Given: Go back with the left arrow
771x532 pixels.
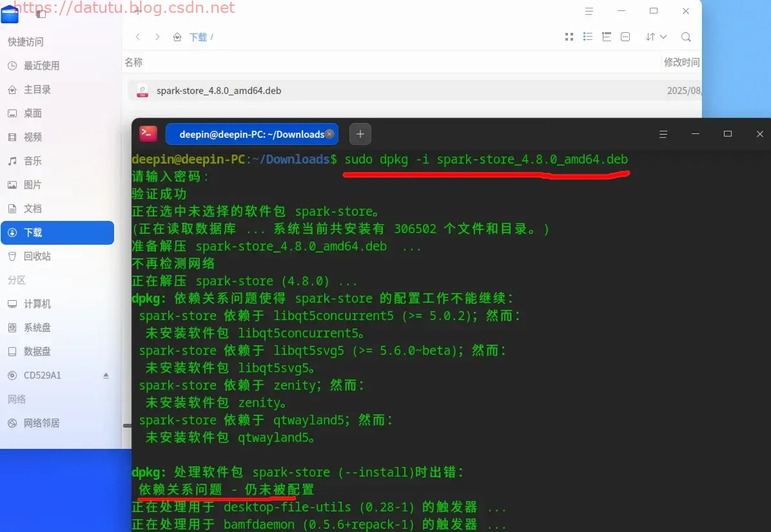Looking at the screenshot, I should [x=138, y=37].
